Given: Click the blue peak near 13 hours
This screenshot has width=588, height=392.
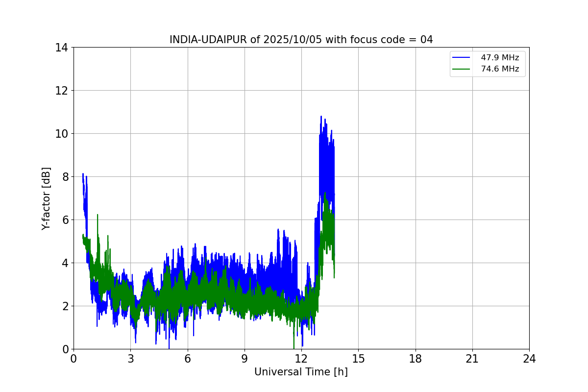Looking at the screenshot, I should click(x=321, y=117).
